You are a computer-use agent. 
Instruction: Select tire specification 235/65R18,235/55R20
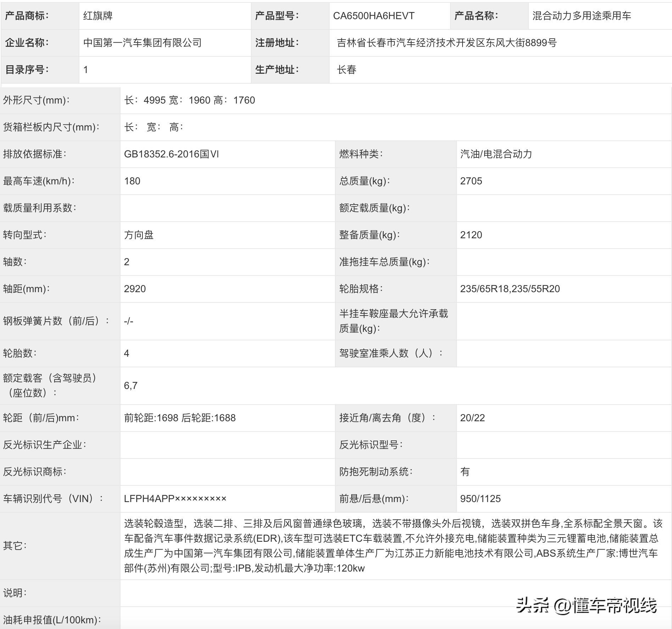510,289
